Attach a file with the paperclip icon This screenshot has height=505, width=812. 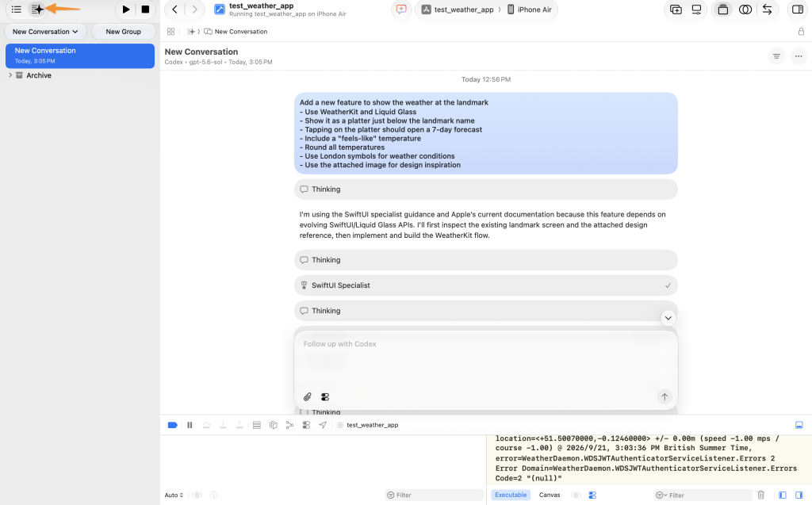307,396
